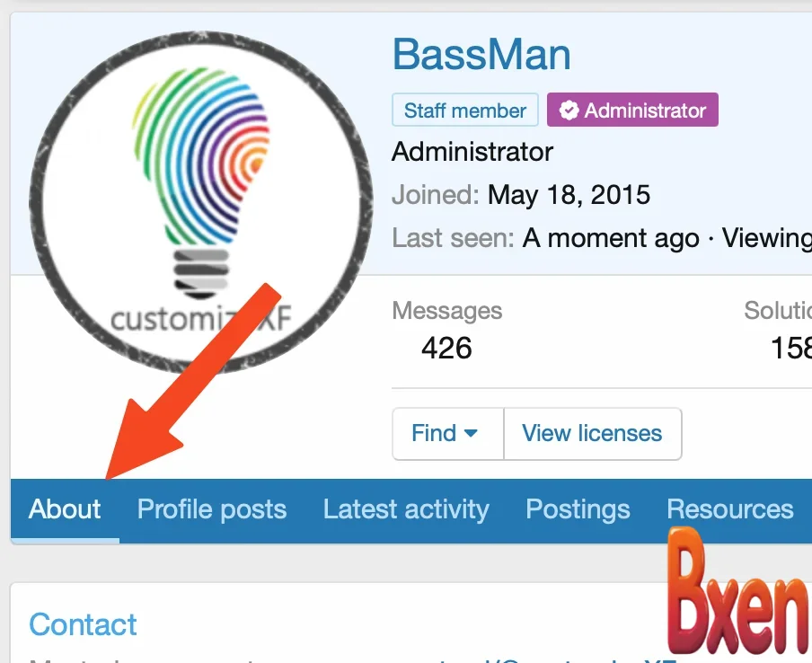
Task: Click the May 18, 2015 join date
Action: (x=569, y=194)
